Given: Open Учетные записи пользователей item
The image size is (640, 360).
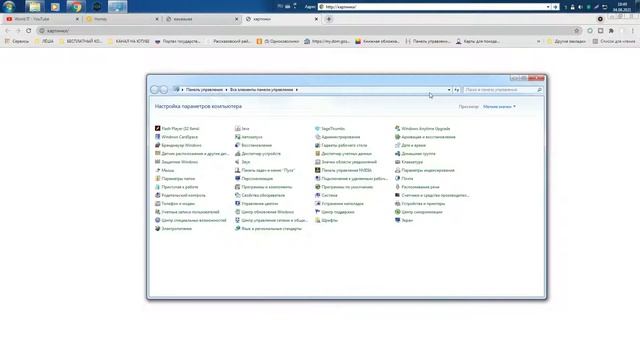Looking at the screenshot, I should (187, 212).
